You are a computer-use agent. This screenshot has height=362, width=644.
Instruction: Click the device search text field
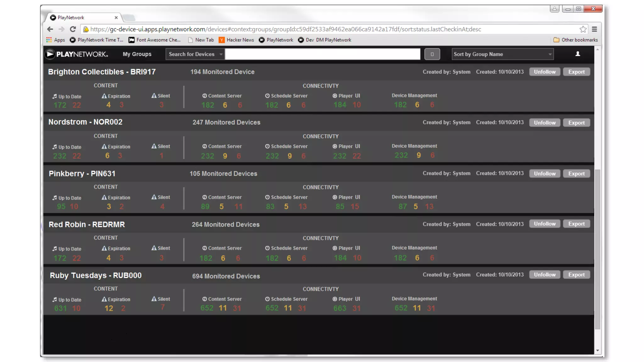coord(322,54)
